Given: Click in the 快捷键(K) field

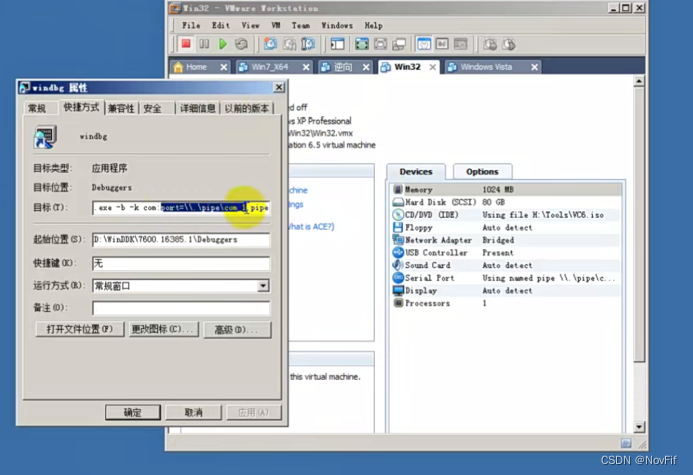Looking at the screenshot, I should click(181, 263).
